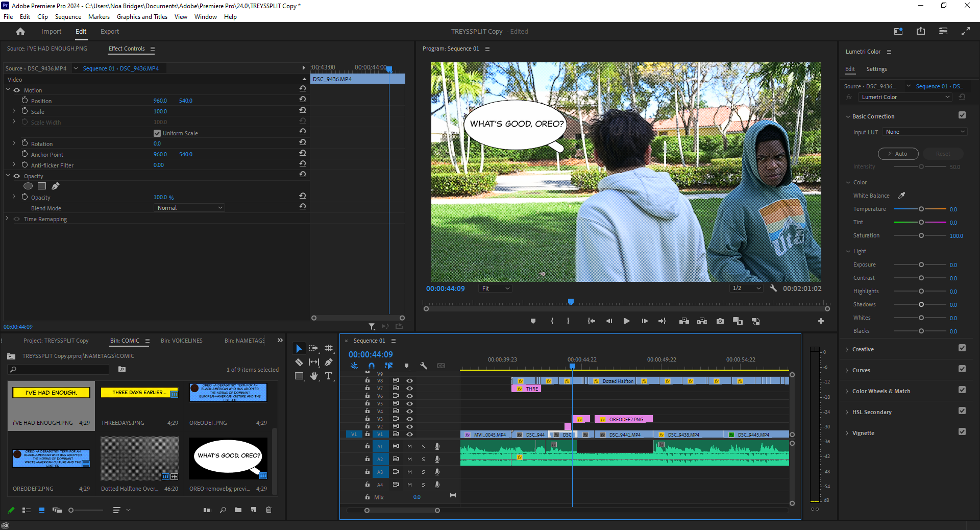Toggle full screen video output icon

pos(966,31)
